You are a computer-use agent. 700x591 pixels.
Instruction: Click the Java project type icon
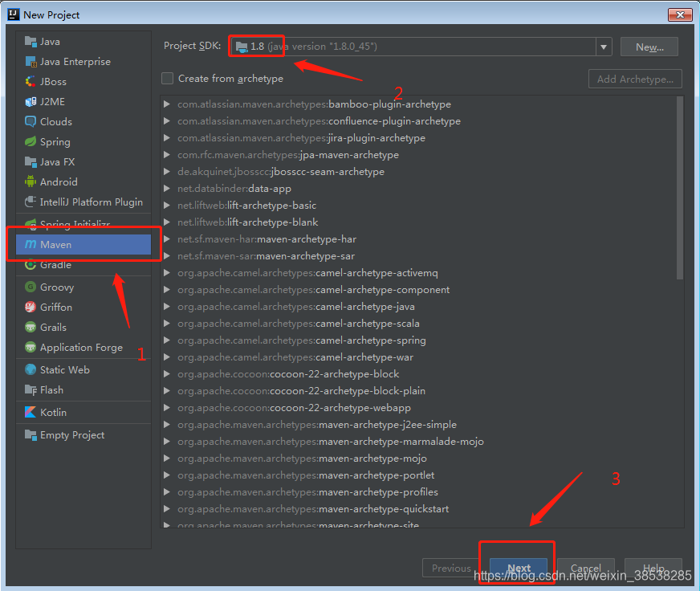(x=31, y=42)
